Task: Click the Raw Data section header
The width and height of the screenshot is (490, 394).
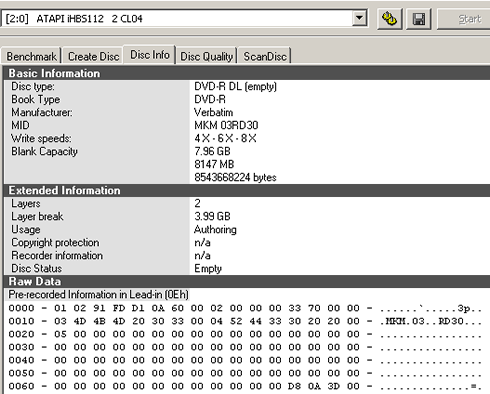Action: [247, 281]
